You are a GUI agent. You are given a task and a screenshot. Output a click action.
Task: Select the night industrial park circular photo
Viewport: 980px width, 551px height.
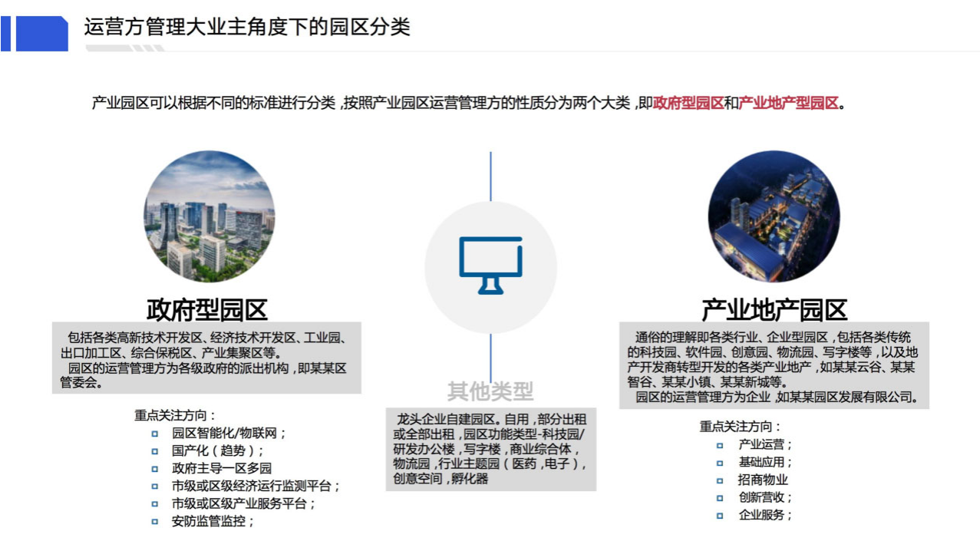coord(774,216)
